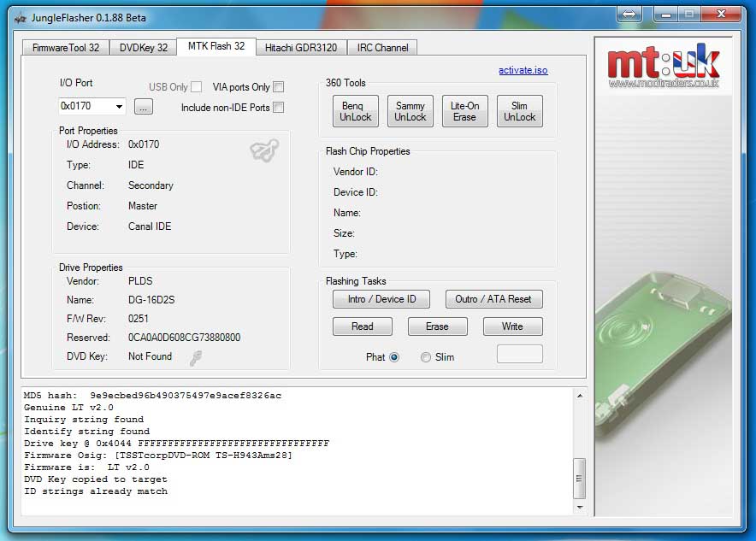
Task: Toggle the VIA ports Only checkbox
Action: point(278,86)
